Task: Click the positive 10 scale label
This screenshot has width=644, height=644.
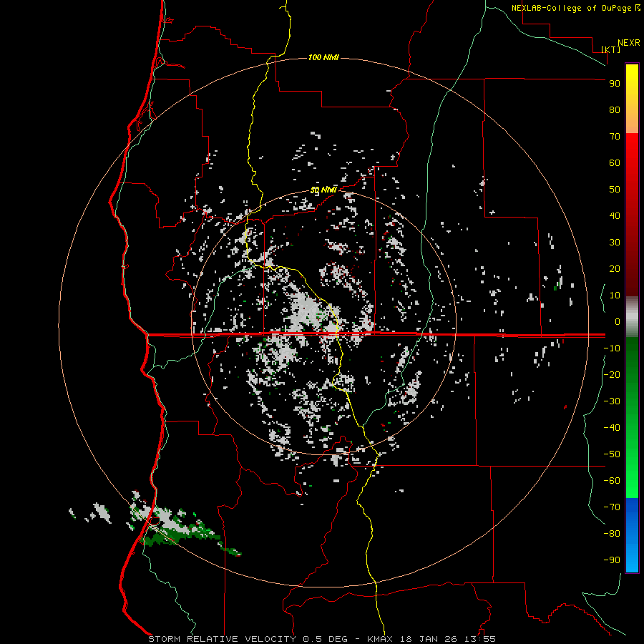Action: pos(615,296)
